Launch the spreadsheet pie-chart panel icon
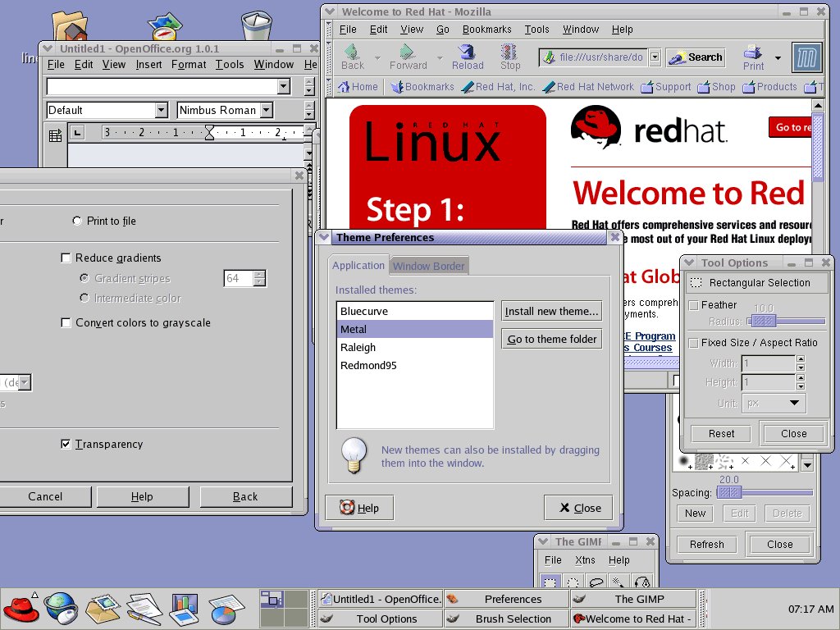840x630 pixels. pyautogui.click(x=226, y=609)
